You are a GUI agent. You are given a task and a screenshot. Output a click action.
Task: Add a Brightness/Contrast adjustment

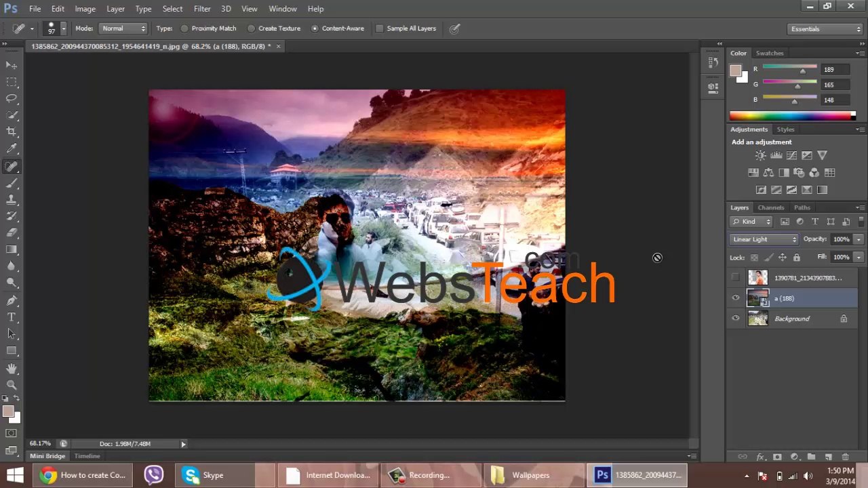(761, 155)
